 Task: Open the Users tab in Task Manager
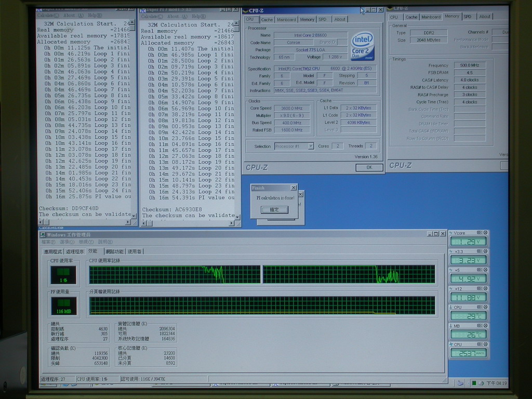(135, 251)
